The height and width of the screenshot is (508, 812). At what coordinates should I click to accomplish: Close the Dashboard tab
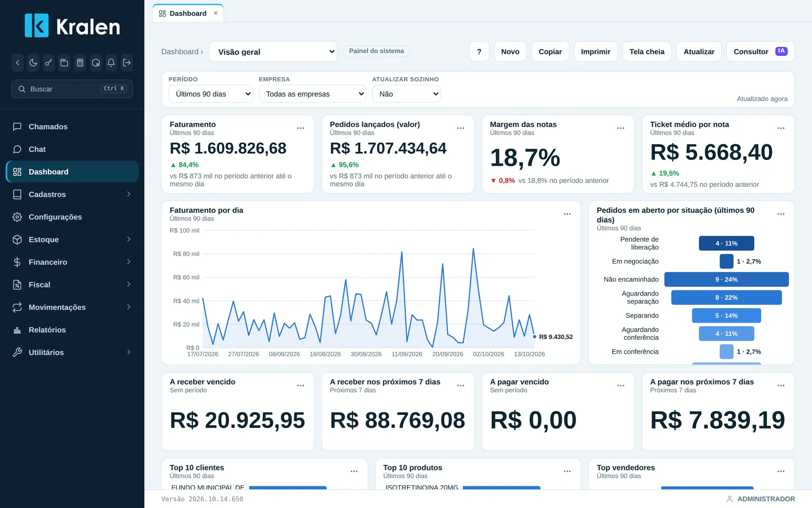[216, 13]
